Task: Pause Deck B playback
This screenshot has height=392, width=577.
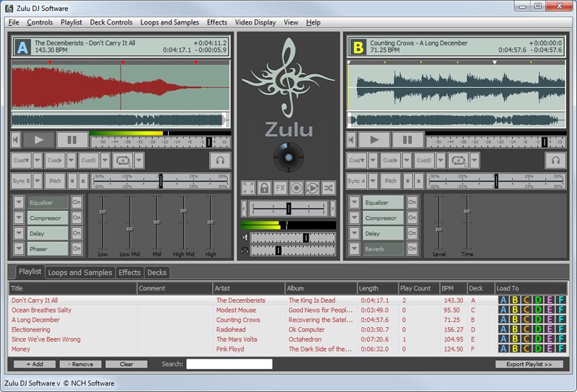Action: tap(408, 140)
